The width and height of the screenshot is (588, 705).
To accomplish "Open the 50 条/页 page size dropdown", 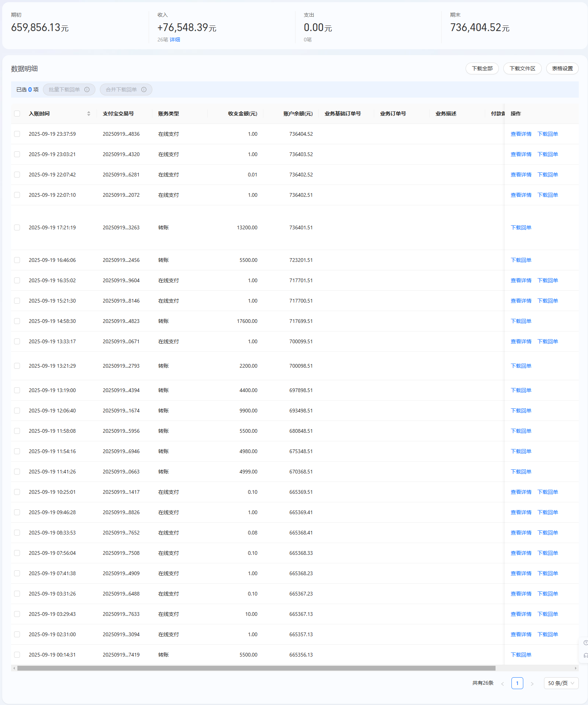I will (561, 683).
